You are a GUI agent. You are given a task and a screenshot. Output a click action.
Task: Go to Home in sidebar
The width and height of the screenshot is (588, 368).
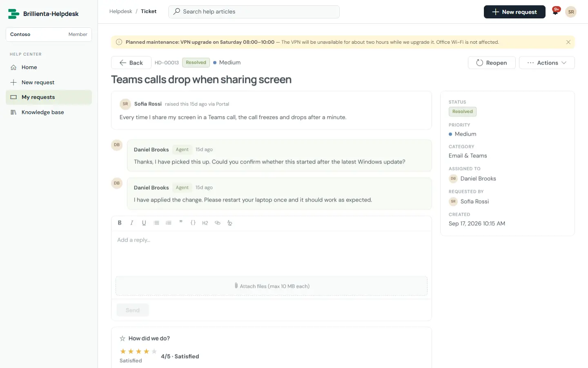tap(49, 67)
